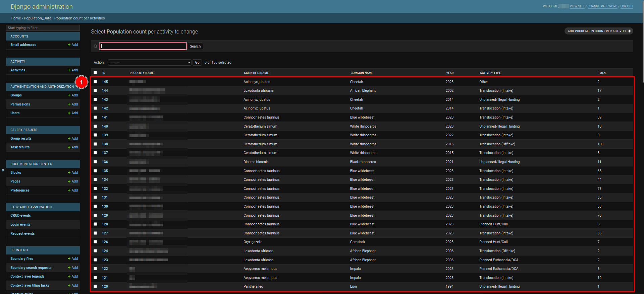644x294 pixels.
Task: Check the checkbox for row 138
Action: click(x=95, y=144)
